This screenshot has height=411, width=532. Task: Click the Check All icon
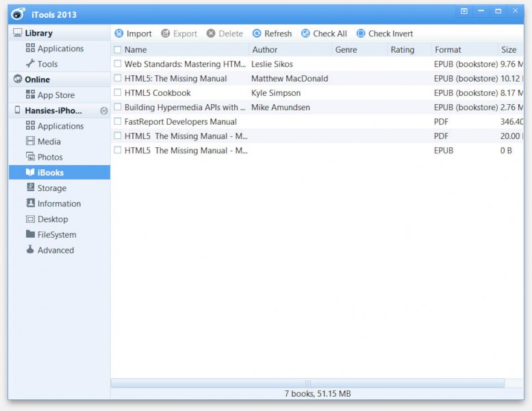[x=306, y=34]
